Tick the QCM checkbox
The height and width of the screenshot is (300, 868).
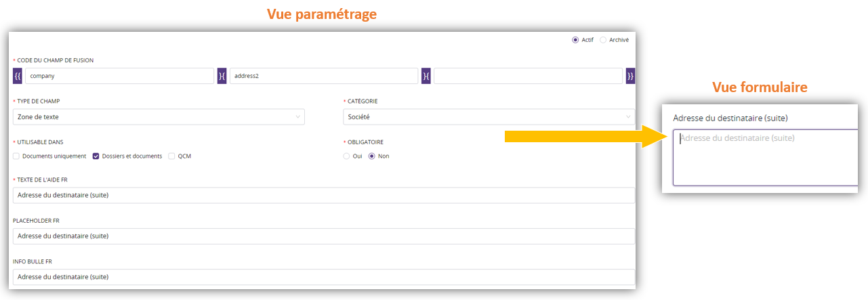[171, 156]
